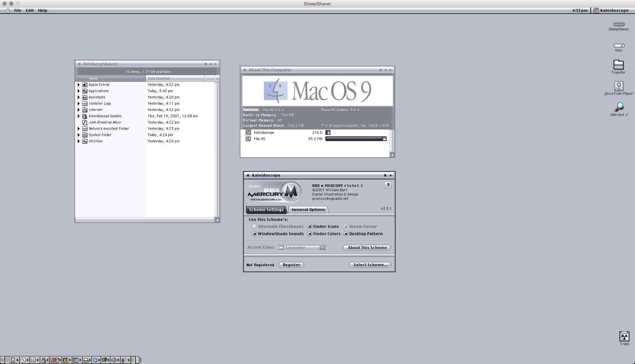Screen dimensions: 635x364
Task: Open the Edit menu
Action: coord(30,10)
